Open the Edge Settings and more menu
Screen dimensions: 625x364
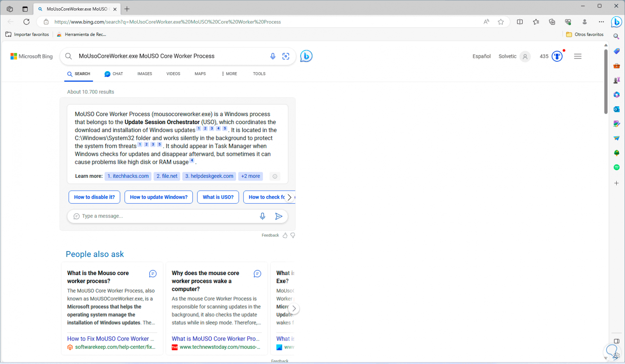tap(601, 22)
